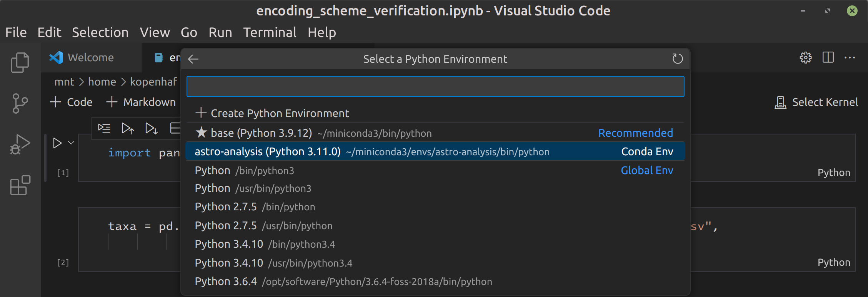Select Python 2.7.5 at /bin/python
The width and height of the screenshot is (868, 297).
click(435, 207)
